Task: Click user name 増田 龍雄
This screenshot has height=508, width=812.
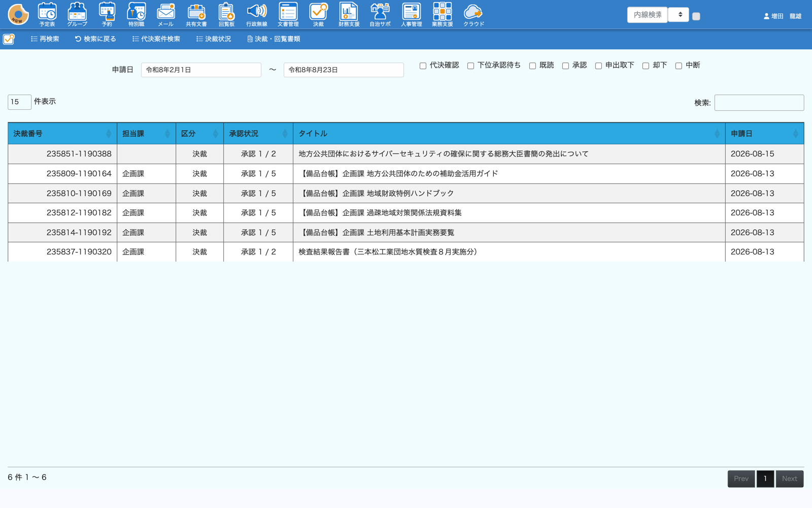Action: pos(786,16)
